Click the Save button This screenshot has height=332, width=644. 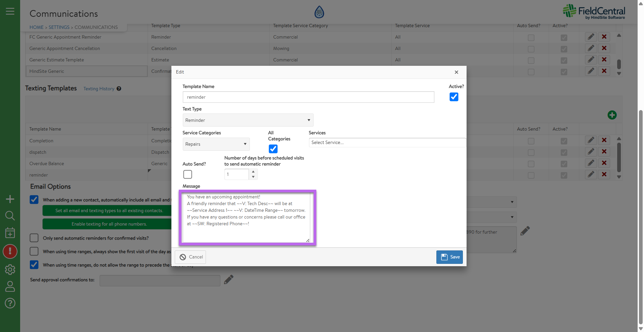coord(449,257)
